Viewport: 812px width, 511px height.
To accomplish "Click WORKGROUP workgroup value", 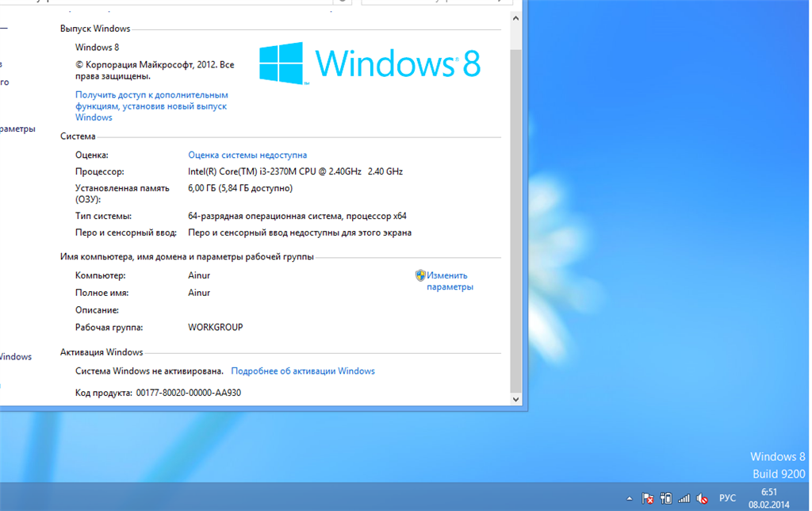I will (x=216, y=328).
